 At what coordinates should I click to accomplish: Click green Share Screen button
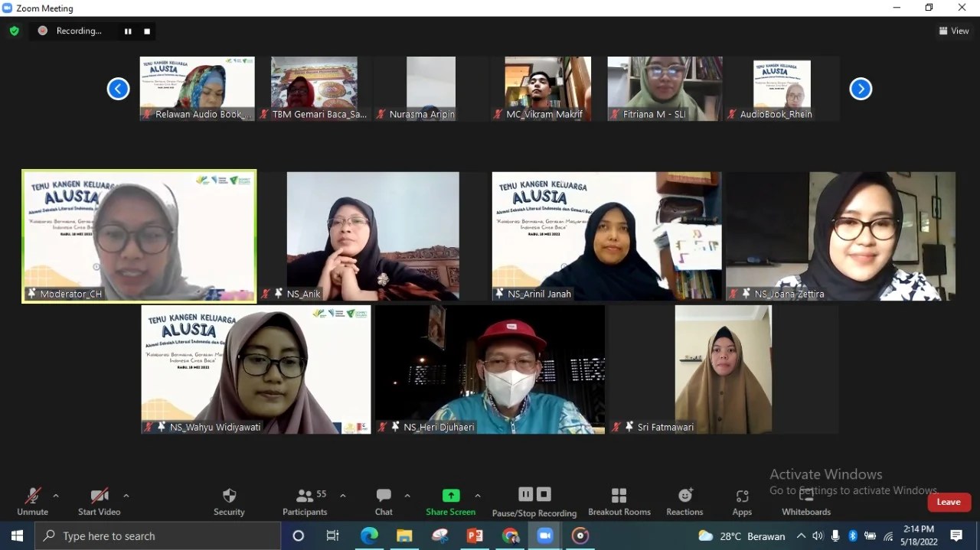451,502
